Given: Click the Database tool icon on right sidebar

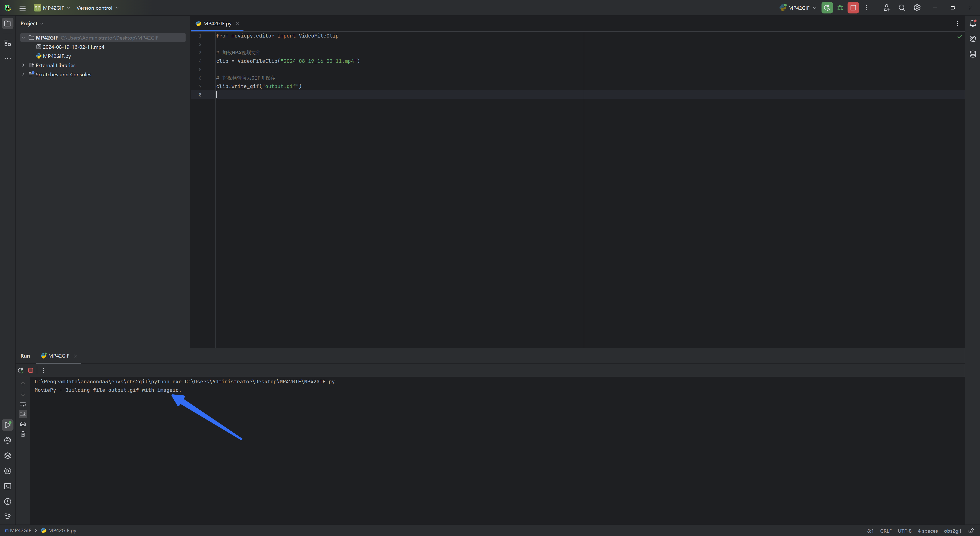Looking at the screenshot, I should click(972, 54).
